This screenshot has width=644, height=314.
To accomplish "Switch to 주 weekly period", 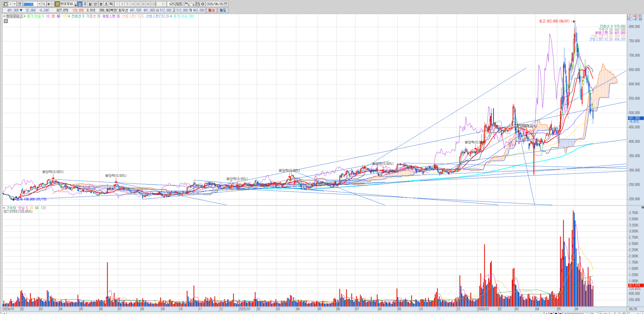I will coord(85,4).
